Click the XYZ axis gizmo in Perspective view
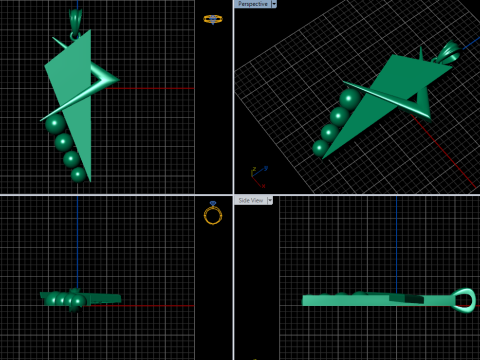Screen dimensions: 480x360 point(259,177)
